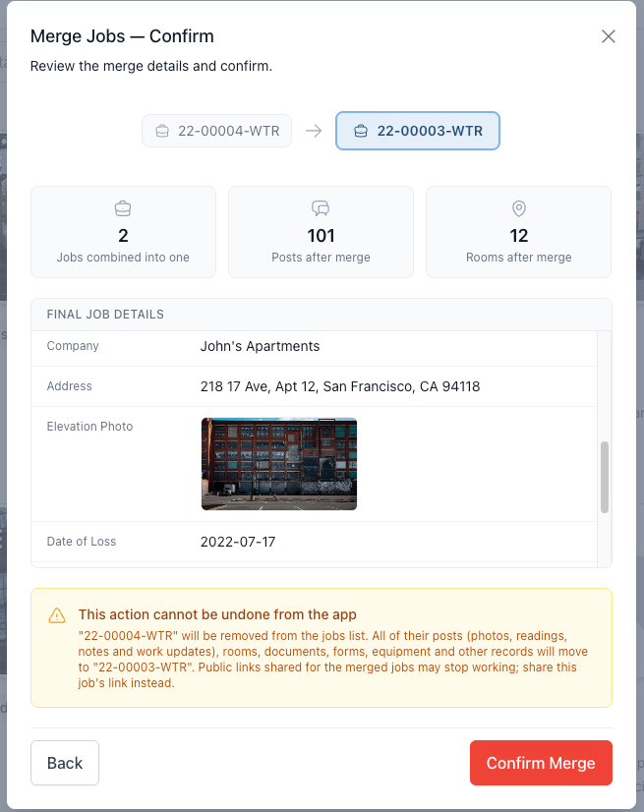644x812 pixels.
Task: Go Back to previous merge step
Action: click(x=65, y=763)
